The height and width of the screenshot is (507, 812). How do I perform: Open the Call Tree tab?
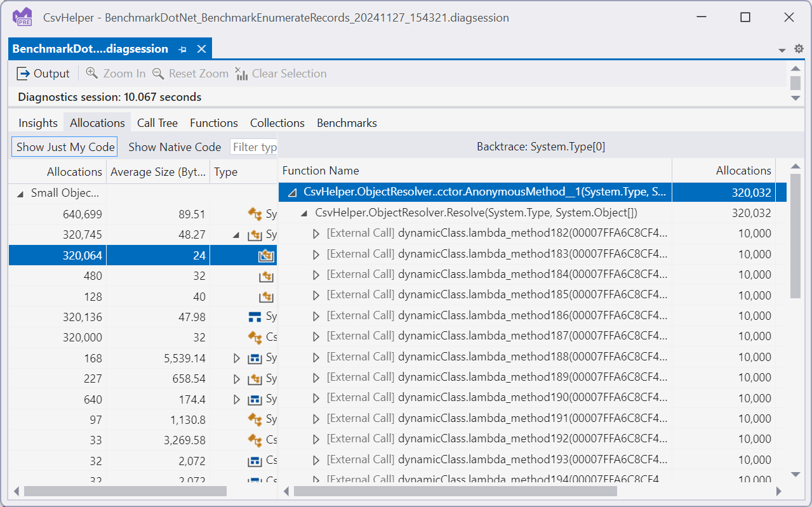coord(157,123)
